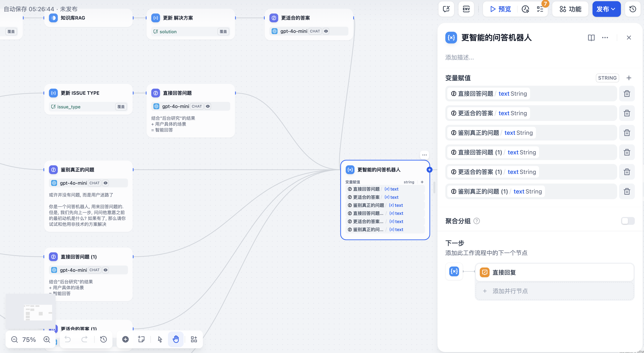Delete the 鉴别真正的问题 text String variable

click(x=627, y=133)
